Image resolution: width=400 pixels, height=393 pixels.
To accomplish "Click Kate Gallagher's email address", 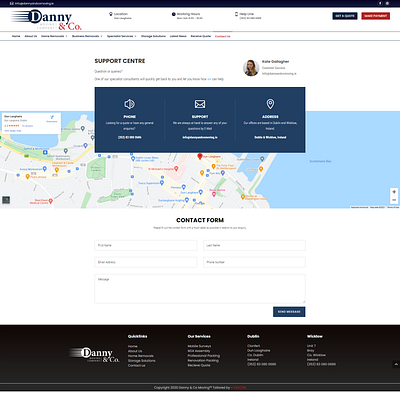I will (279, 74).
